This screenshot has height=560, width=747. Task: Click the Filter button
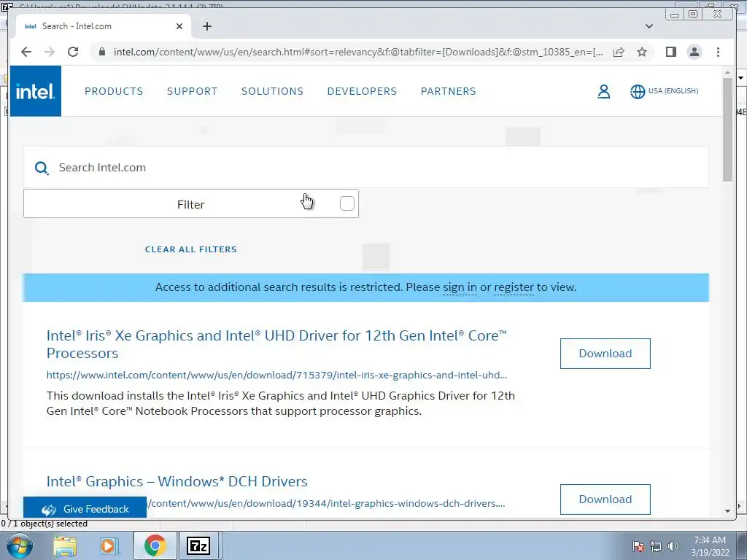pos(190,204)
